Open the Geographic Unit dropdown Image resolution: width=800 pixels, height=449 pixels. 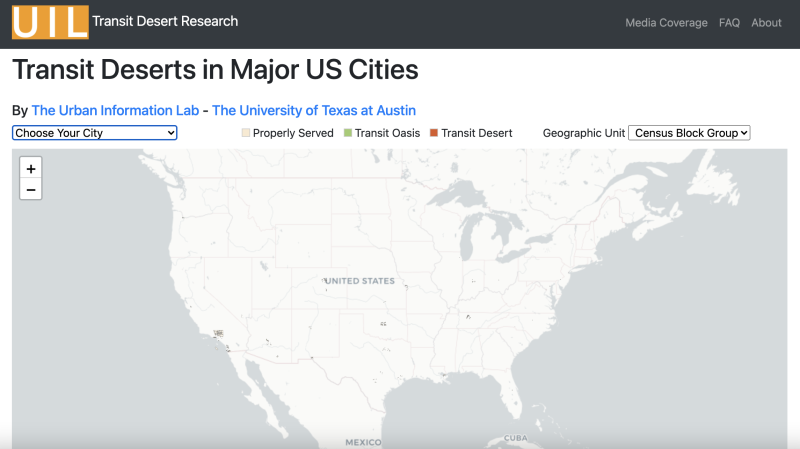click(689, 133)
